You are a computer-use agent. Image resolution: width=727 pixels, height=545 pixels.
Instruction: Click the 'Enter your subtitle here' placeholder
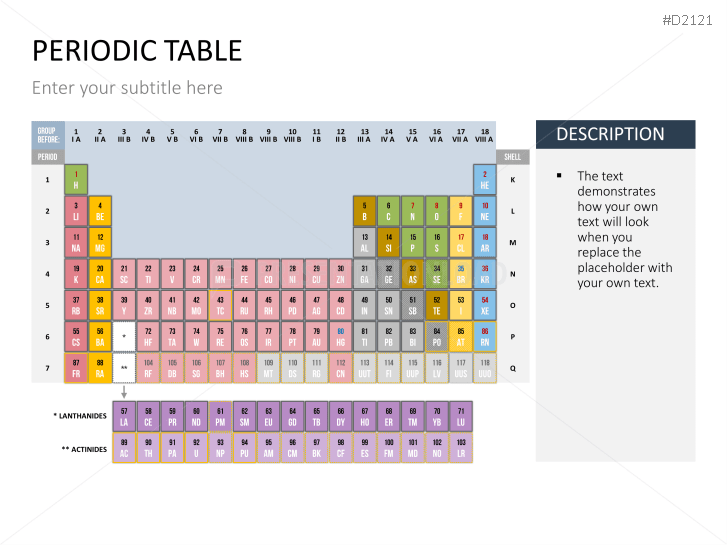[127, 88]
